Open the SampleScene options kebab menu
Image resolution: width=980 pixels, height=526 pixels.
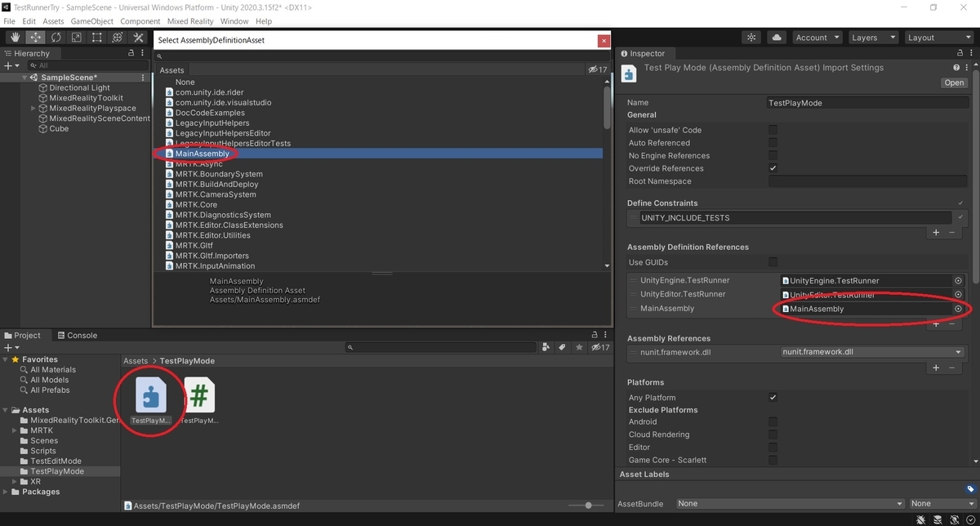click(x=144, y=78)
